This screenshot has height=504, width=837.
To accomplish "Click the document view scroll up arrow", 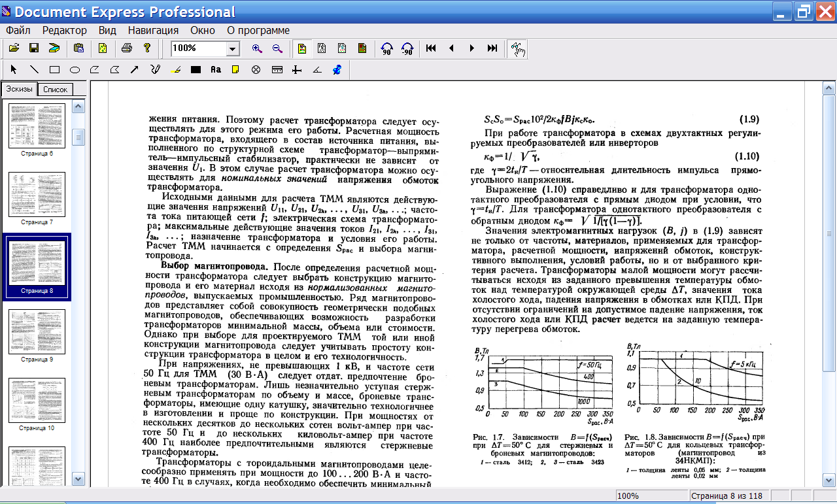I will pos(830,88).
